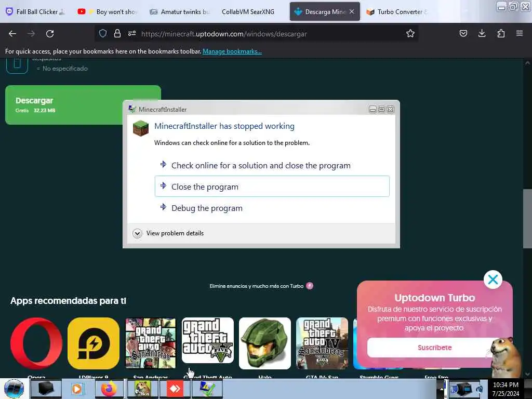Open the extensions puzzle icon

[x=501, y=34]
